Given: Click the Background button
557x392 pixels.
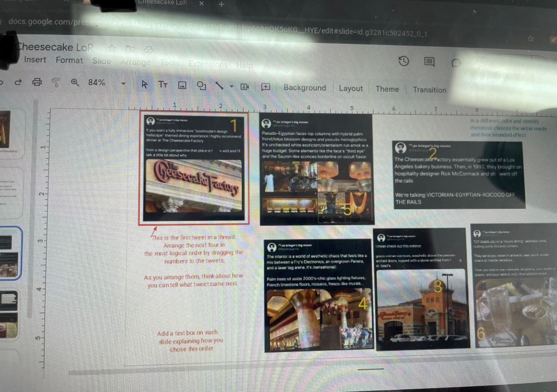Looking at the screenshot, I should point(305,88).
